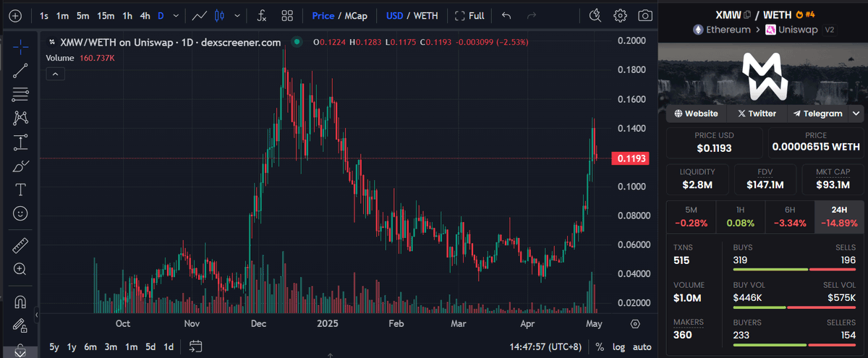Set chart range to 6m
This screenshot has width=868, height=358.
point(90,346)
